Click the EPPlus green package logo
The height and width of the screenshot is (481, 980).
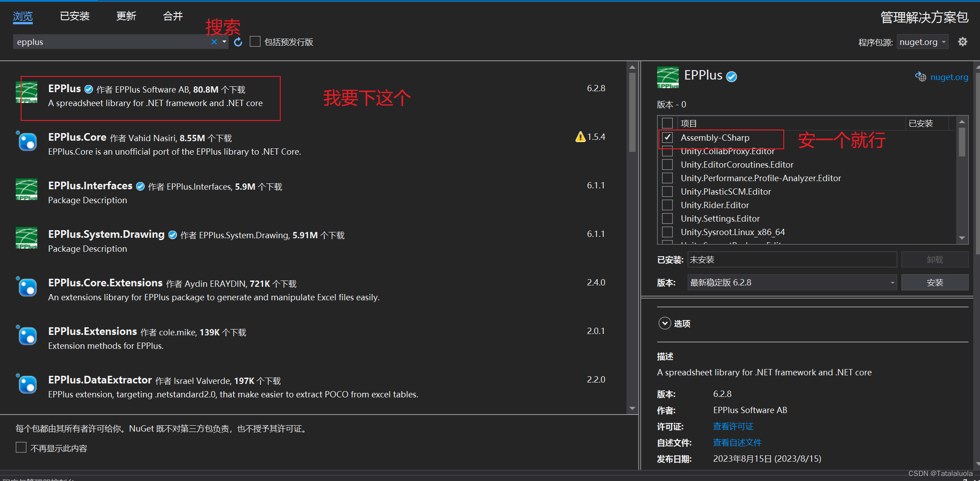[26, 93]
